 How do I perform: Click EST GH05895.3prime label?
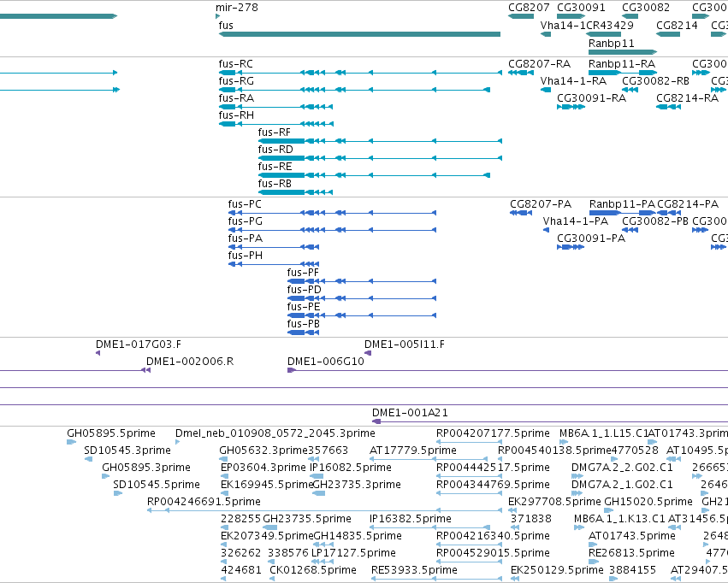146,468
